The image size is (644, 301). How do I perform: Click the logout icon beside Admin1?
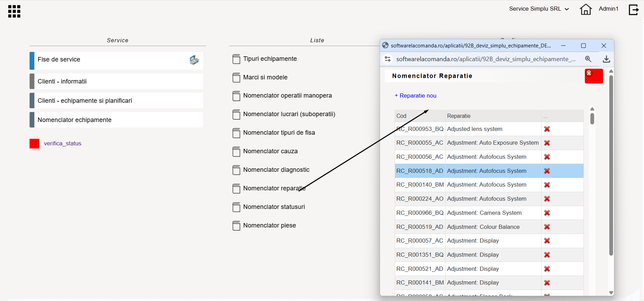(633, 10)
